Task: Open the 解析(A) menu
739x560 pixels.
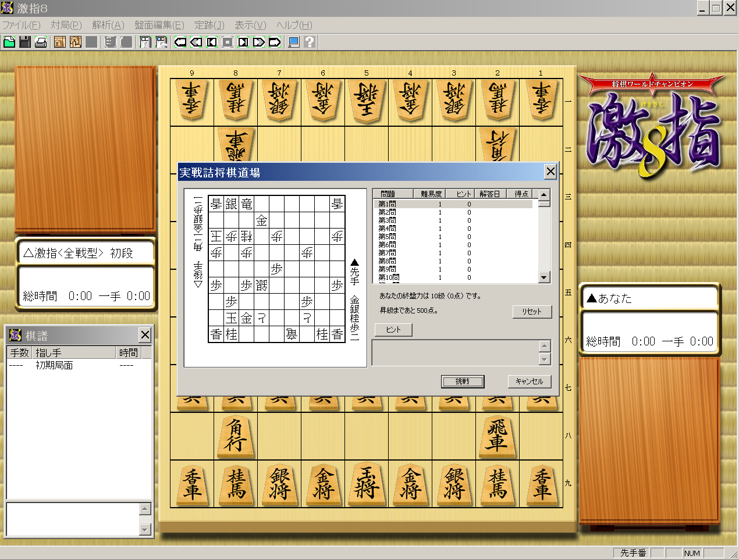Action: coord(108,25)
